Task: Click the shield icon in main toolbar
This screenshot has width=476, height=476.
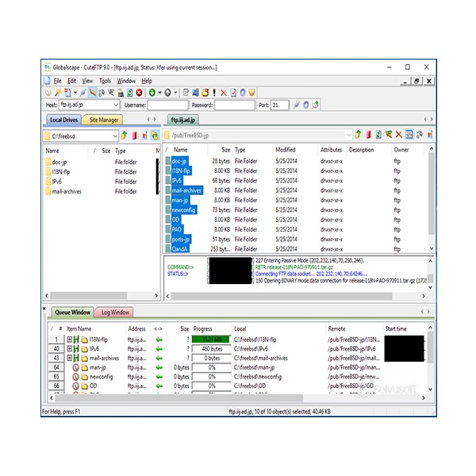Action: tap(251, 93)
